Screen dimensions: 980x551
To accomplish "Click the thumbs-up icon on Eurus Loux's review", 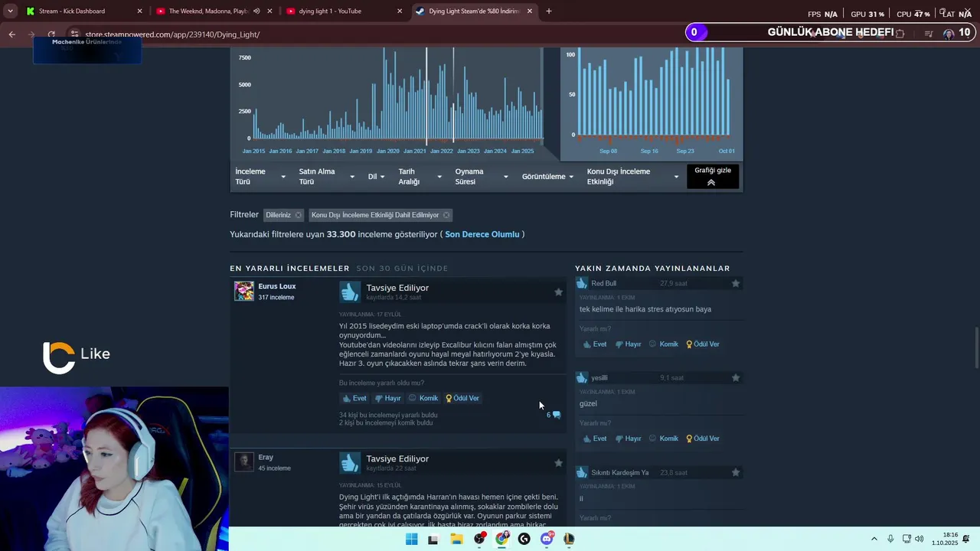I will click(350, 292).
